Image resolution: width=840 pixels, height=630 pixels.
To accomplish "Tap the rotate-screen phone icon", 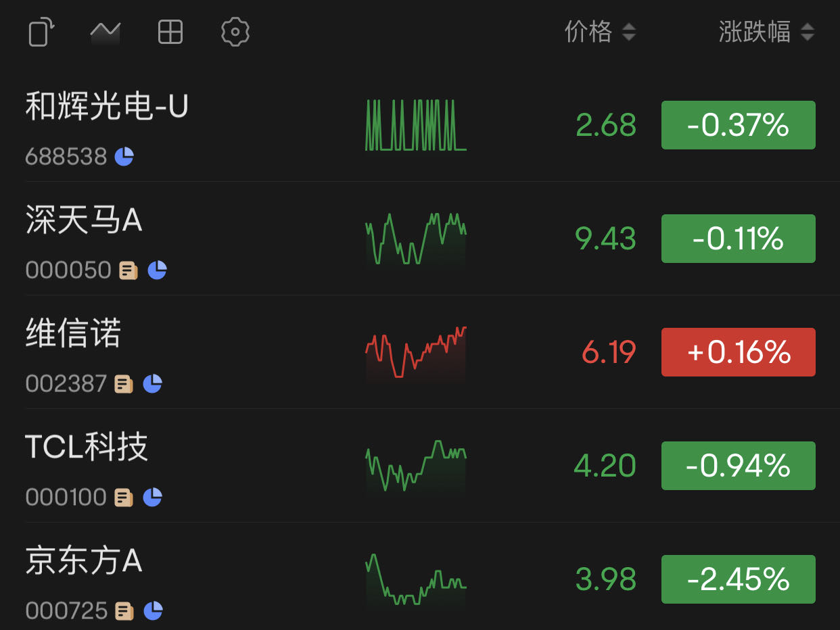I will point(41,32).
